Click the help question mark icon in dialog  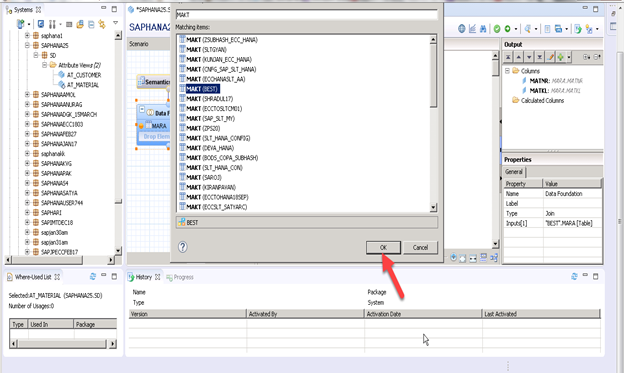click(183, 247)
